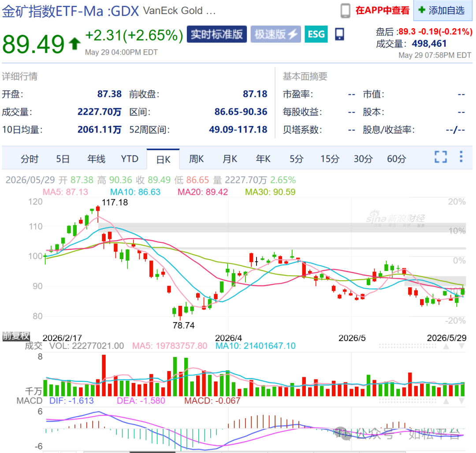Click the up triangle beside the volume panel
The height and width of the screenshot is (453, 476).
click(446, 346)
